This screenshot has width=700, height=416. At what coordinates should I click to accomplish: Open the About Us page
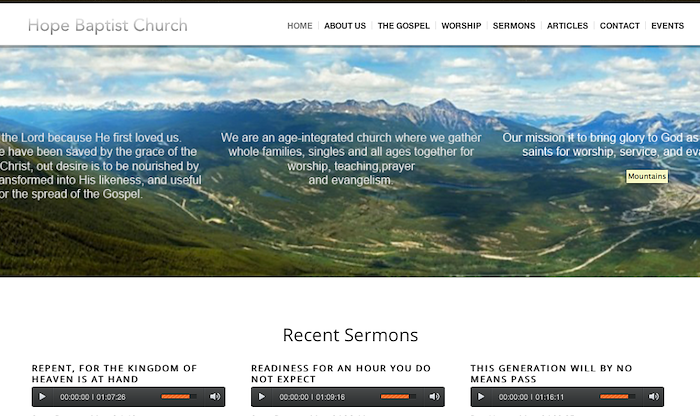(345, 26)
